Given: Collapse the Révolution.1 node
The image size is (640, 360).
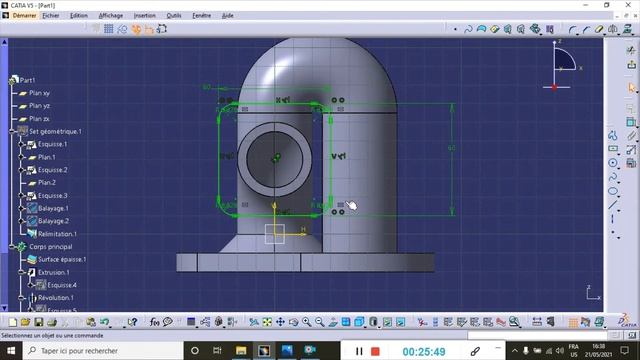Looking at the screenshot, I should (x=21, y=298).
